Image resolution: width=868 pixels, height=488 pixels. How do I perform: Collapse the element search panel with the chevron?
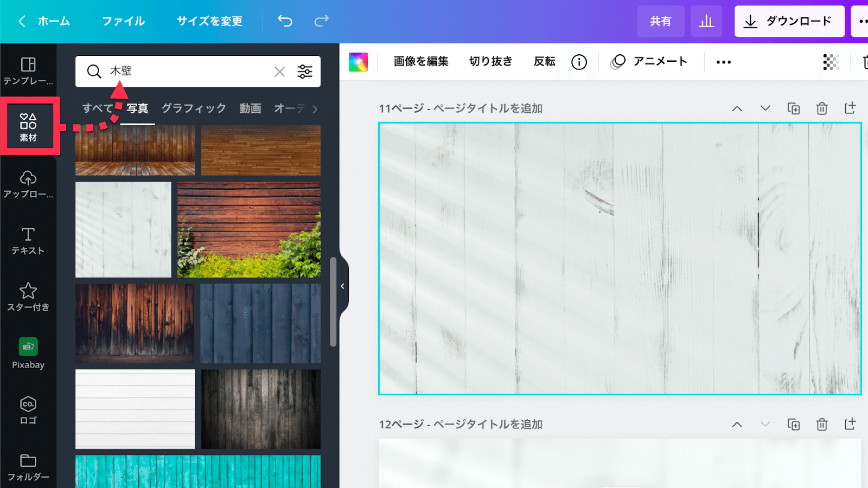[x=342, y=286]
